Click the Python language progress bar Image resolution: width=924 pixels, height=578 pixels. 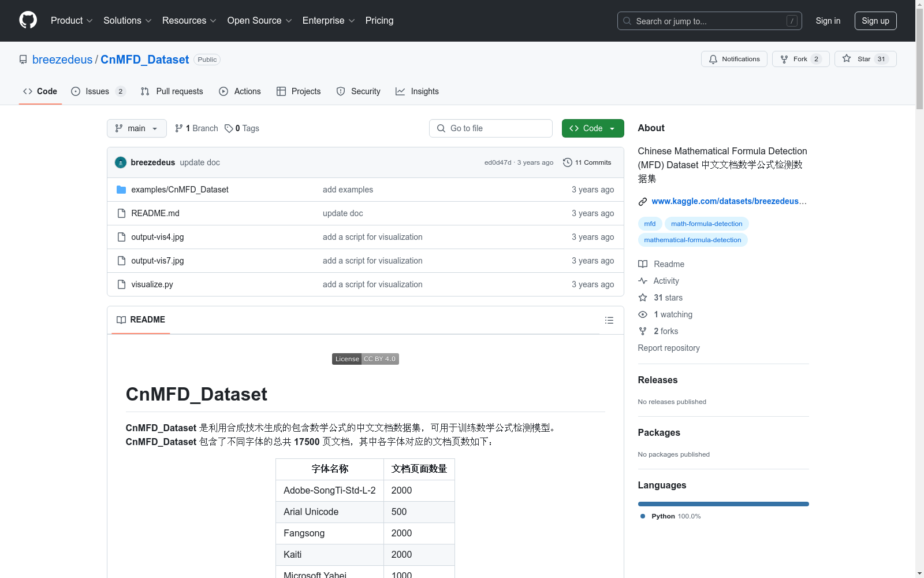coord(724,504)
